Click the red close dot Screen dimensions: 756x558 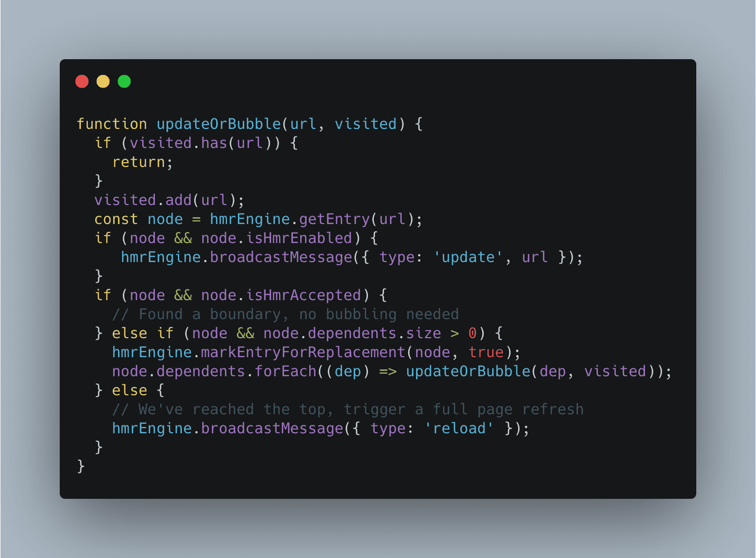(x=82, y=81)
